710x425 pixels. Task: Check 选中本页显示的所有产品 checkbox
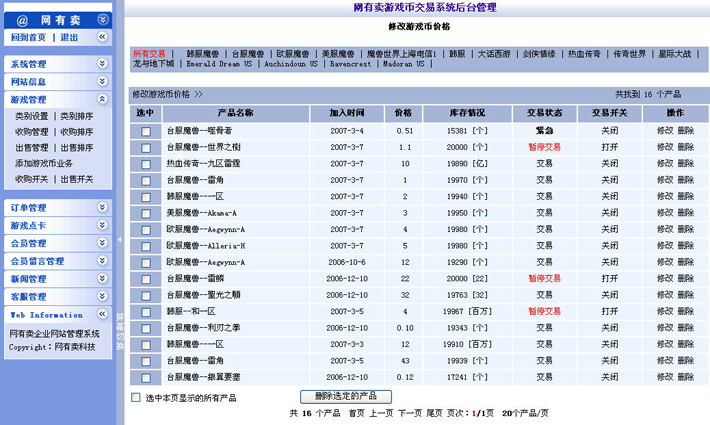pos(135,397)
